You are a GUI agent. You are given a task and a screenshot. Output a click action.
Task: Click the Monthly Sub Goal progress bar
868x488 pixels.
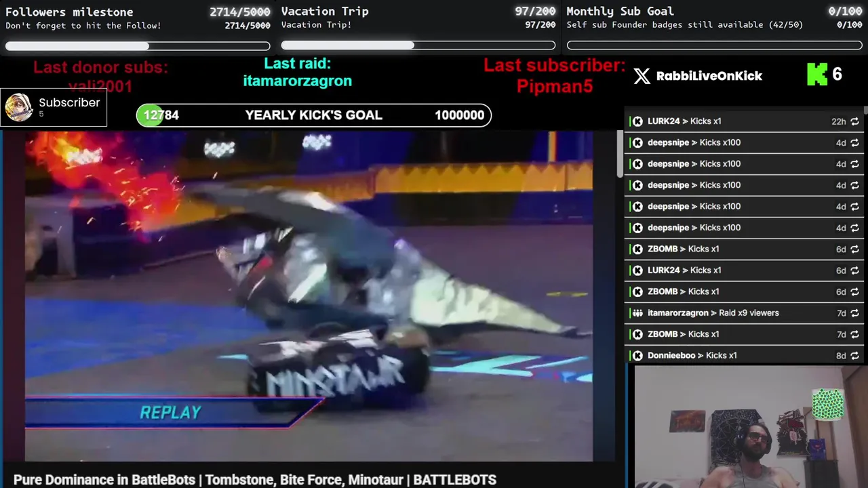715,45
